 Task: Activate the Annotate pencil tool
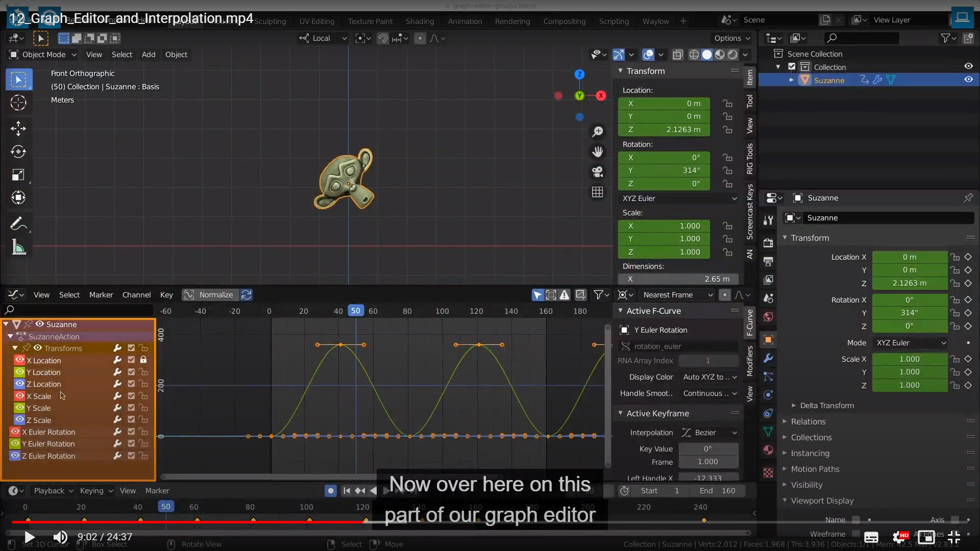[18, 223]
